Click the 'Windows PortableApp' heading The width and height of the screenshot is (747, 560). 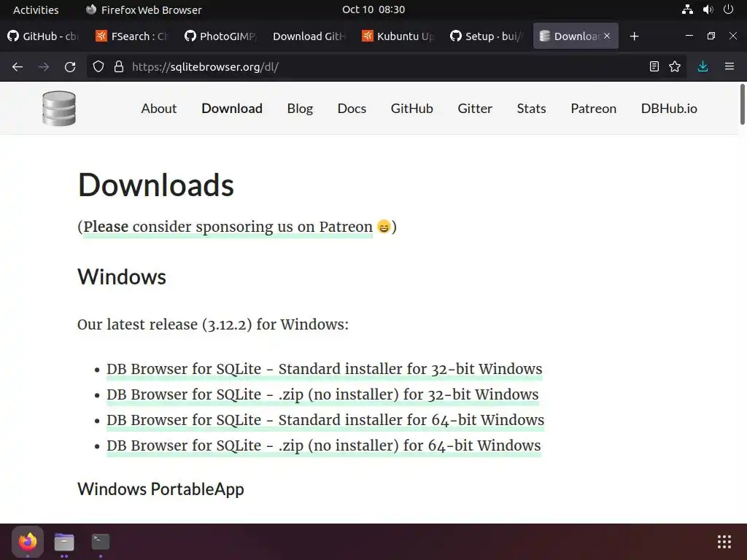[x=160, y=489]
